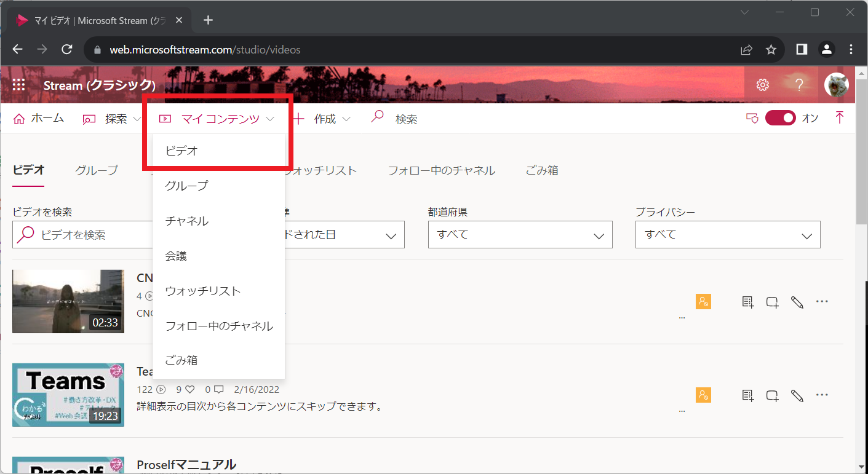Choose ビデオ in the マイ コンテンツ menu
Image resolution: width=868 pixels, height=474 pixels.
pos(219,151)
